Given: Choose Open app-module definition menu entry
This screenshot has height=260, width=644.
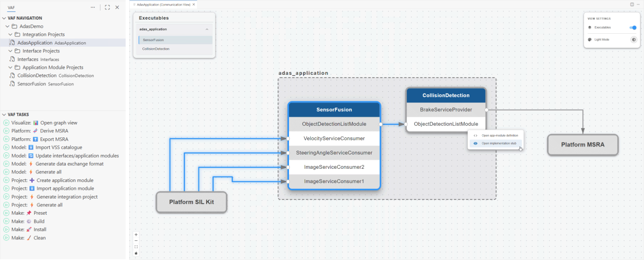Looking at the screenshot, I should tap(496, 135).
